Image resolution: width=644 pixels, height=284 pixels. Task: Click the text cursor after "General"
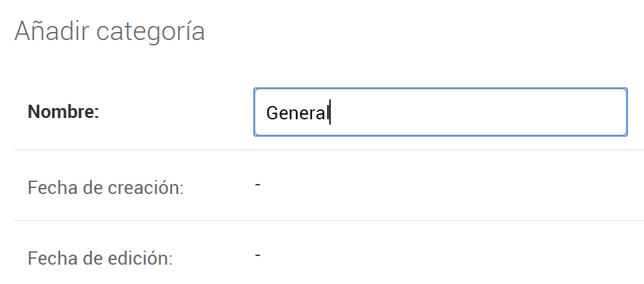(x=330, y=112)
